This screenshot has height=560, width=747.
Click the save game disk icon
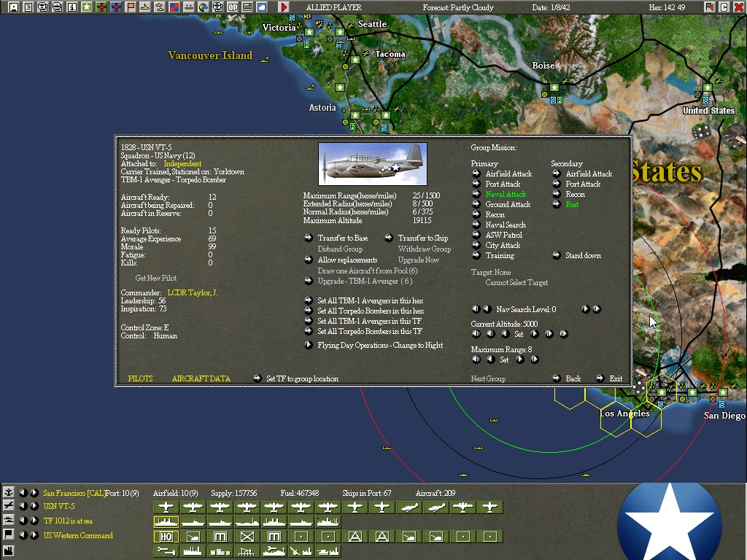coord(14,7)
